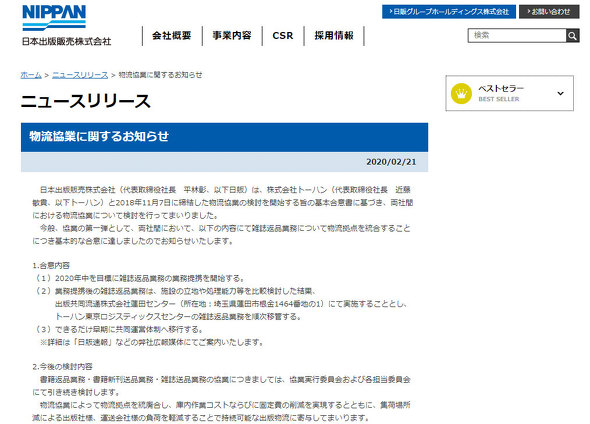590x424 pixels.
Task: Click the breadcrumb text 物流協業に関するお知らせ
Action: tap(160, 75)
